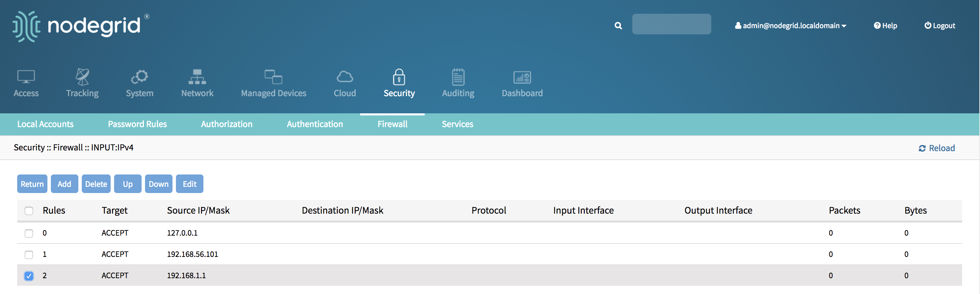
Task: Click ACCEPT target in rule 2
Action: click(x=115, y=275)
